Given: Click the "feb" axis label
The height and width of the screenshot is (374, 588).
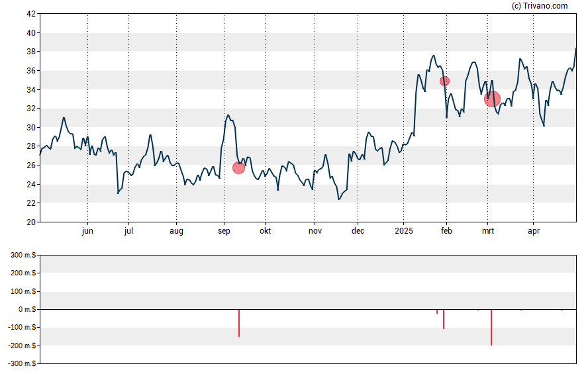Looking at the screenshot, I should click(x=446, y=231).
